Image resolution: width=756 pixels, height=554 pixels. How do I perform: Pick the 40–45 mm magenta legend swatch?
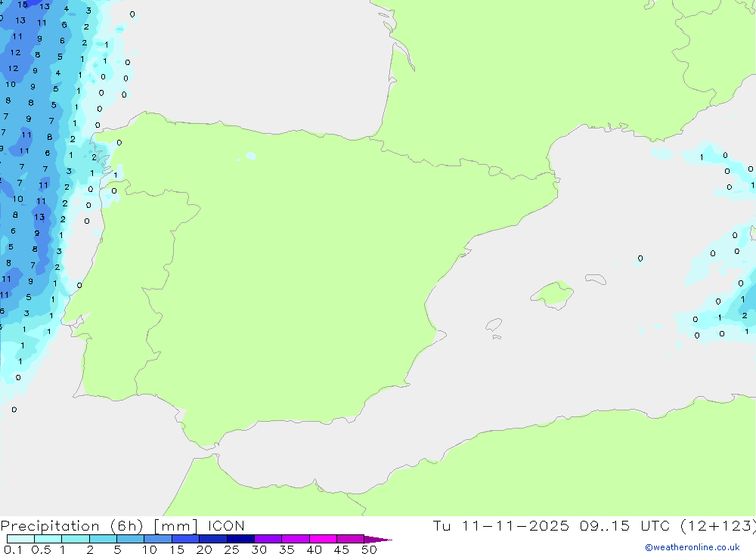(323, 539)
